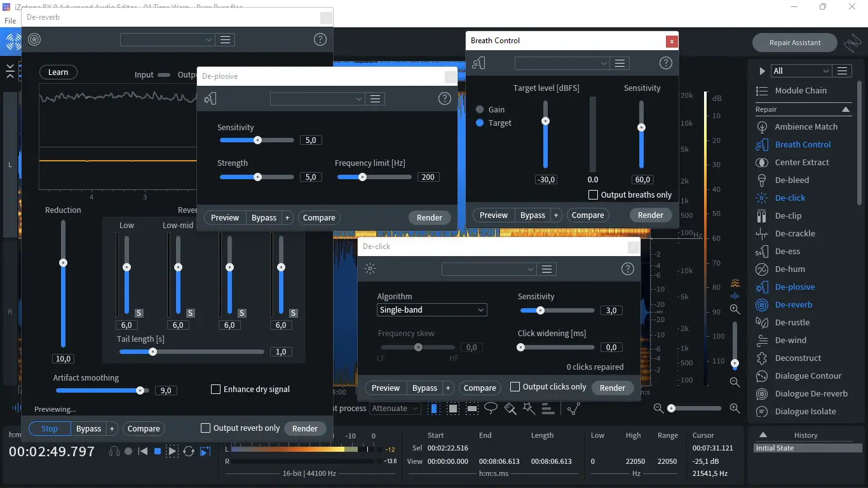
Task: Open the De-hum module
Action: (x=790, y=269)
